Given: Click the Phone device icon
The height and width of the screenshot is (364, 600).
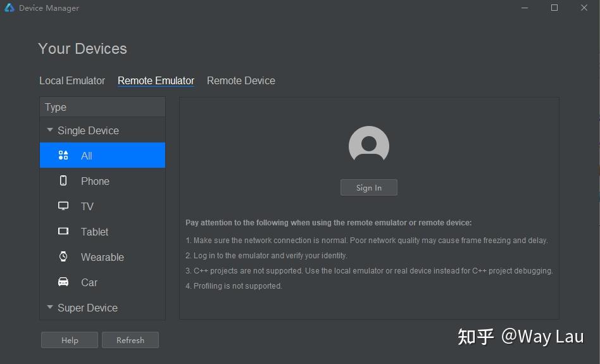Looking at the screenshot, I should 63,181.
